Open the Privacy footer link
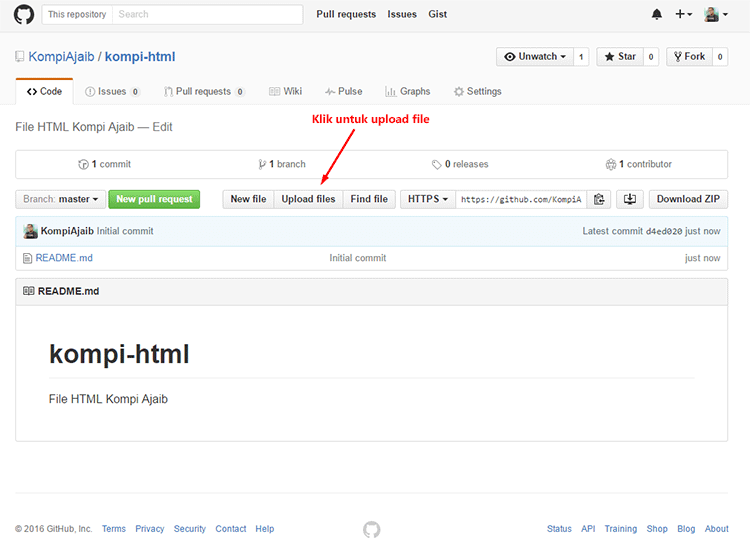The image size is (750, 553). coord(150,529)
